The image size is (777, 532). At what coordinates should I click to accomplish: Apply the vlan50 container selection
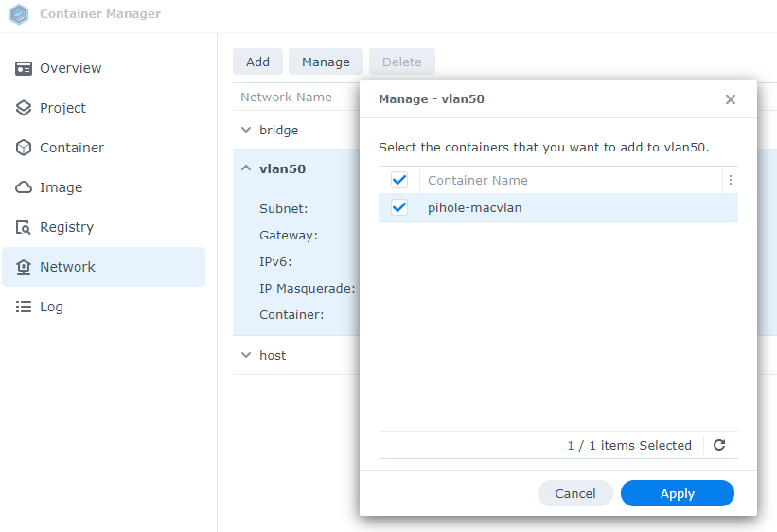677,493
